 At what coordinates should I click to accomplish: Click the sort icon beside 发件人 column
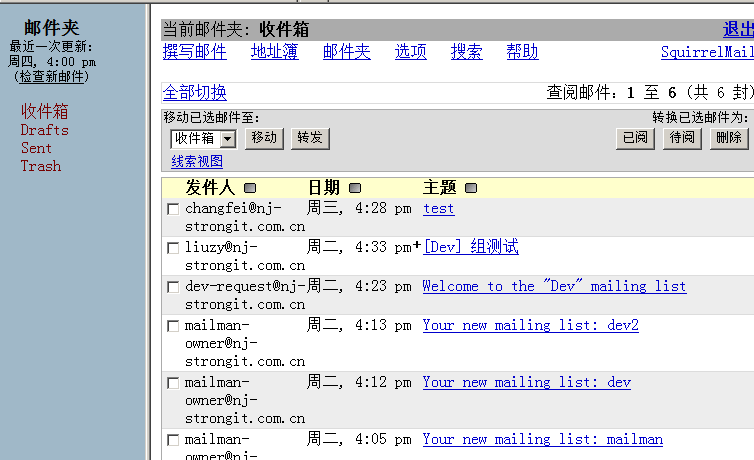[x=250, y=187]
